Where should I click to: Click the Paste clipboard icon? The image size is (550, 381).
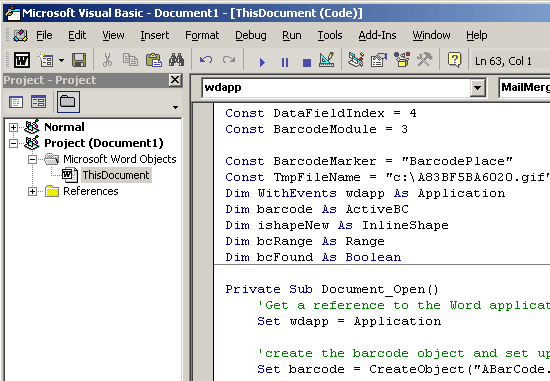coord(154,60)
